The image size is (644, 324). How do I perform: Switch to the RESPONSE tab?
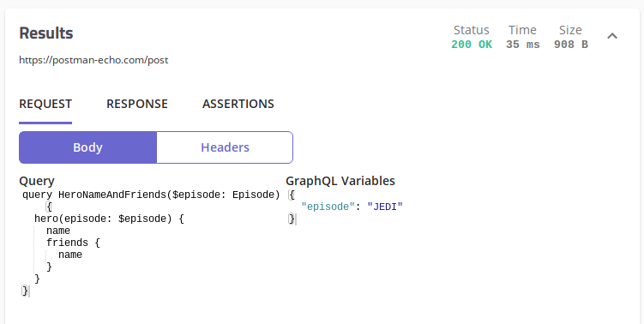click(x=136, y=104)
